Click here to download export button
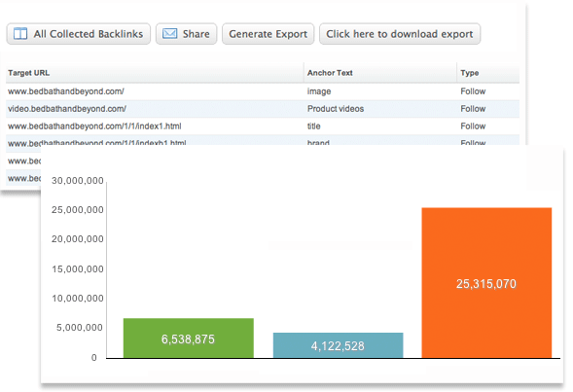The width and height of the screenshot is (573, 392). [400, 34]
